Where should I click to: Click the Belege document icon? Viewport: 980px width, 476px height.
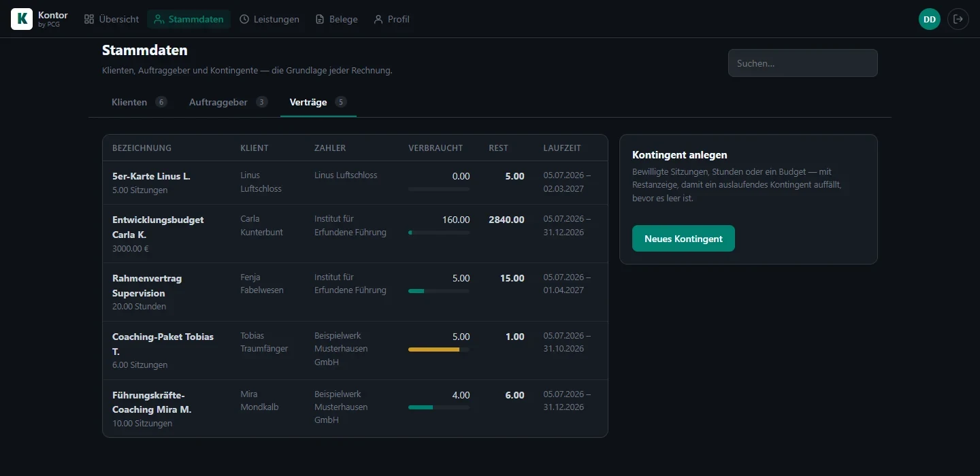click(320, 19)
